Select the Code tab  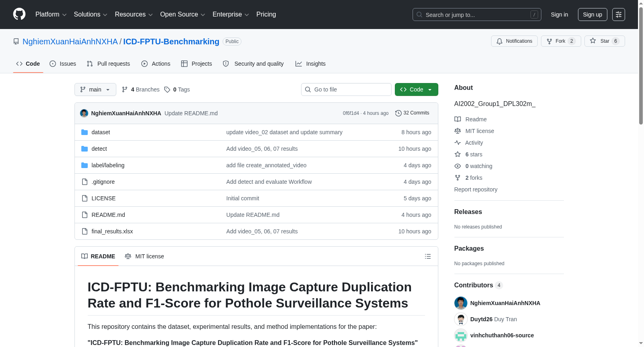tap(28, 64)
